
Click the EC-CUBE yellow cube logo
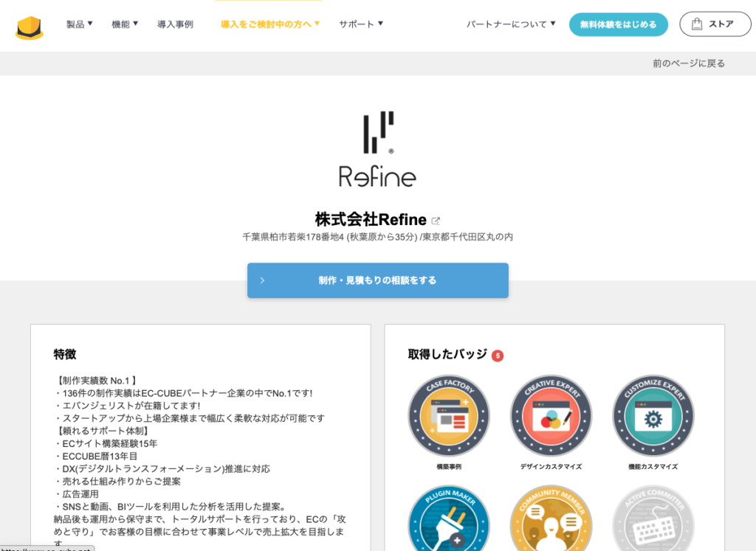click(x=30, y=28)
